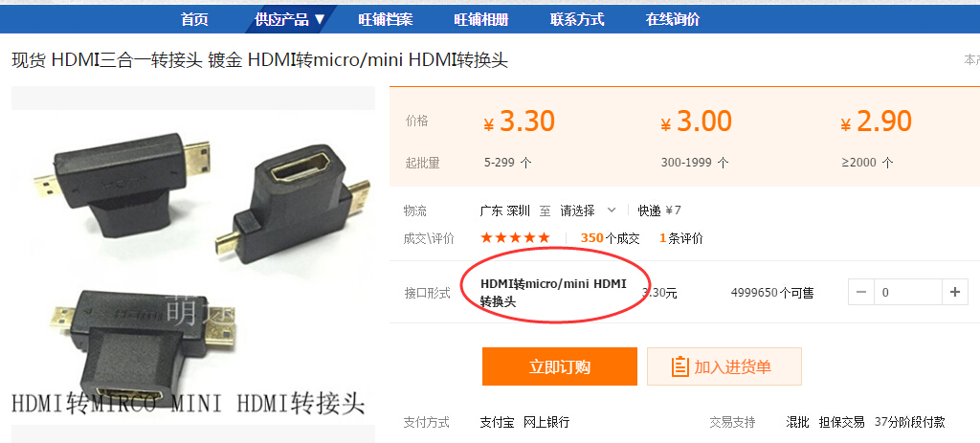This screenshot has width=980, height=443.
Task: Click the minus quantity stepper button
Action: (x=861, y=292)
